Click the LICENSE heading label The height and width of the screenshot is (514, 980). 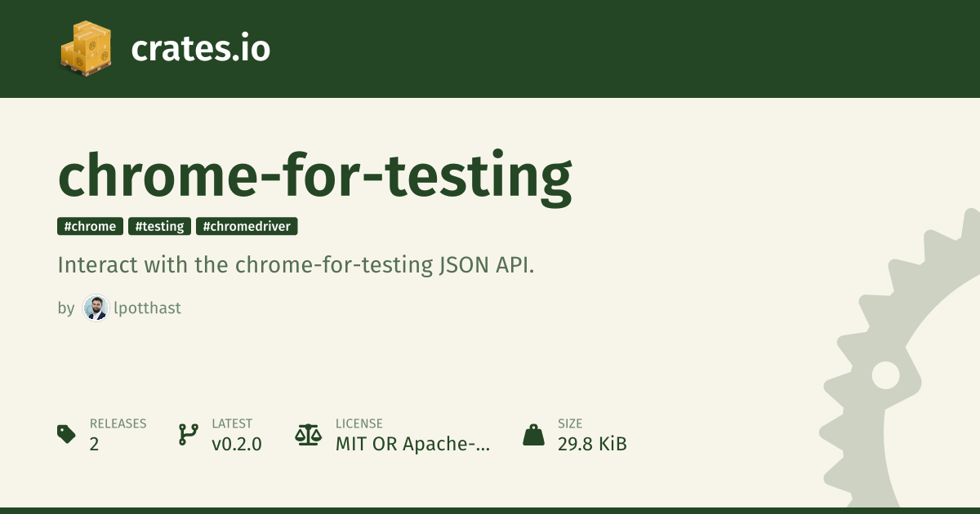[x=359, y=423]
